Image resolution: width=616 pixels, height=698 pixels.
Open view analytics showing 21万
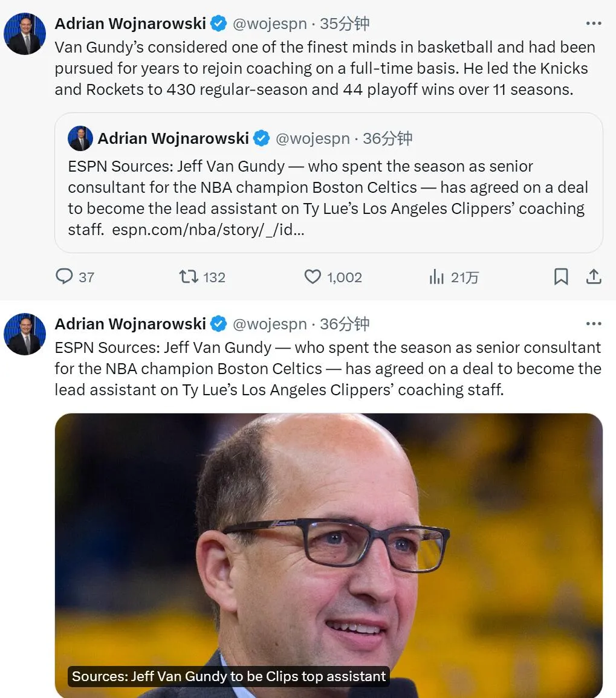[x=436, y=277]
